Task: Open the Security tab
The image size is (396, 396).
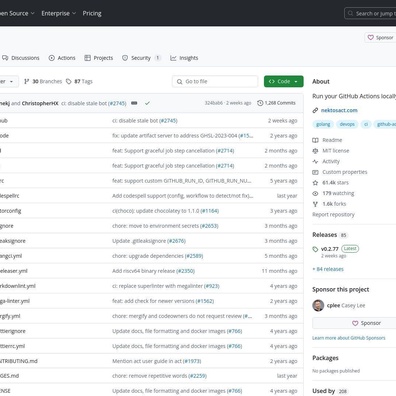Action: click(141, 58)
